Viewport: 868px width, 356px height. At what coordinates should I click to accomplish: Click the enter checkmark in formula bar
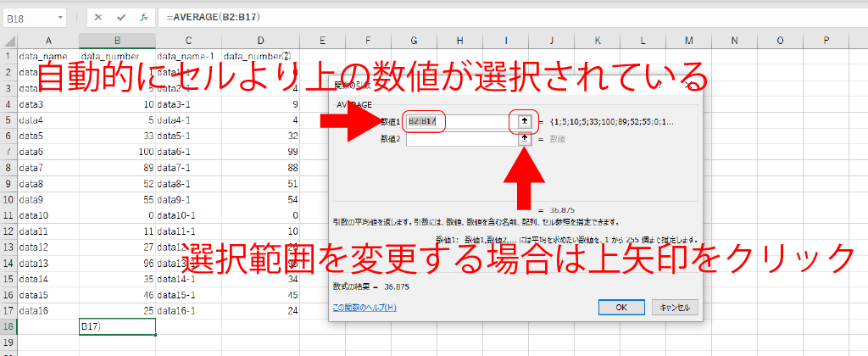tap(122, 17)
